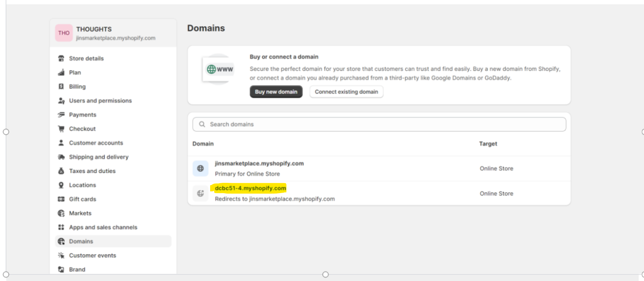Go to Taxes and duties
The height and width of the screenshot is (281, 644).
[x=92, y=171]
